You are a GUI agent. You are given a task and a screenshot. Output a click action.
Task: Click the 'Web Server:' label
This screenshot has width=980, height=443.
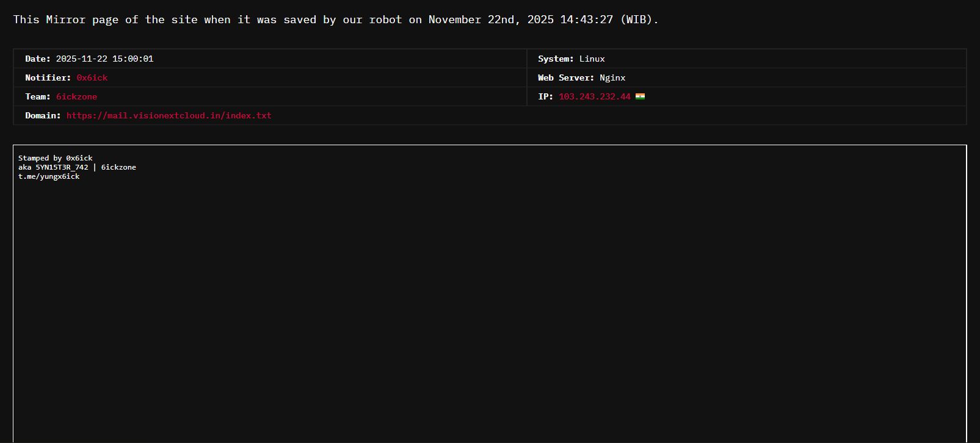(x=565, y=77)
